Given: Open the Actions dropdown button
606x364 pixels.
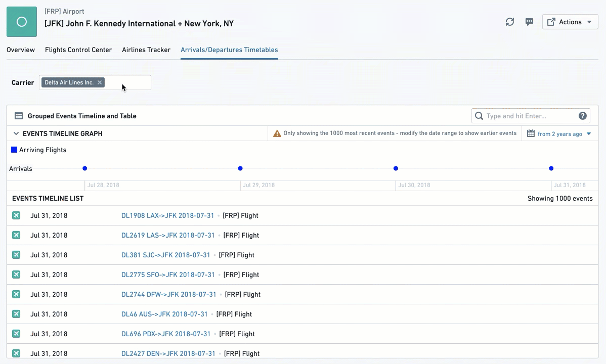Looking at the screenshot, I should [570, 22].
